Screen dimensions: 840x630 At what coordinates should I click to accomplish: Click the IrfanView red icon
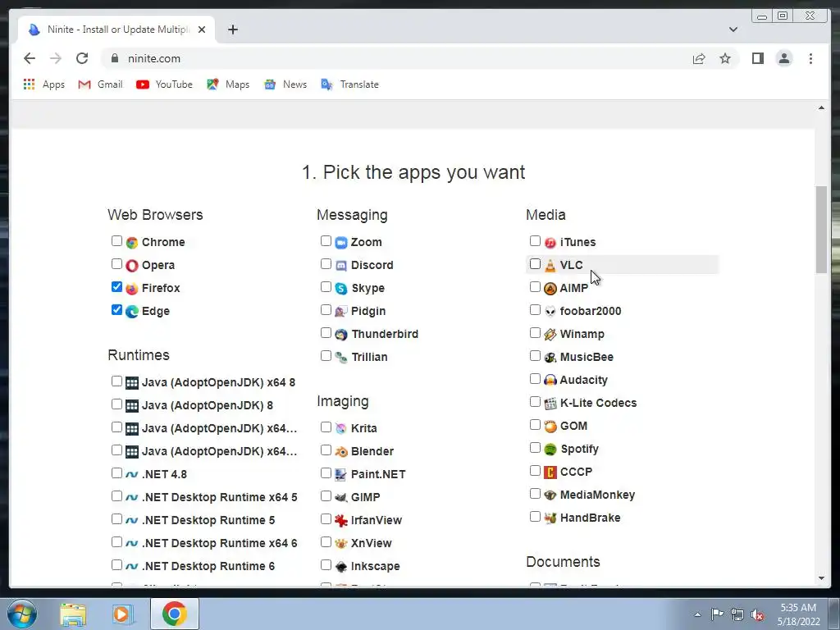pyautogui.click(x=341, y=521)
